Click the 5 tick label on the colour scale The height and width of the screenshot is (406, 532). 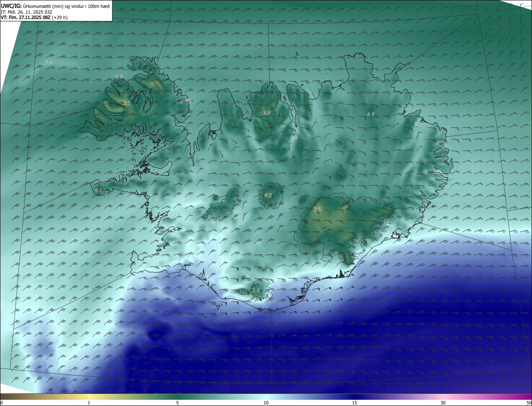(x=177, y=403)
